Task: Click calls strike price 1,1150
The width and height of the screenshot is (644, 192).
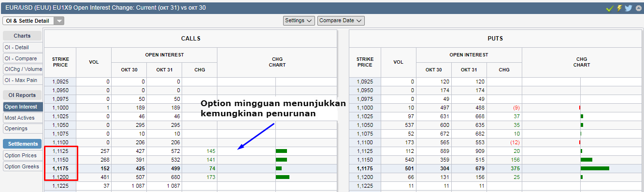Action: pos(60,160)
